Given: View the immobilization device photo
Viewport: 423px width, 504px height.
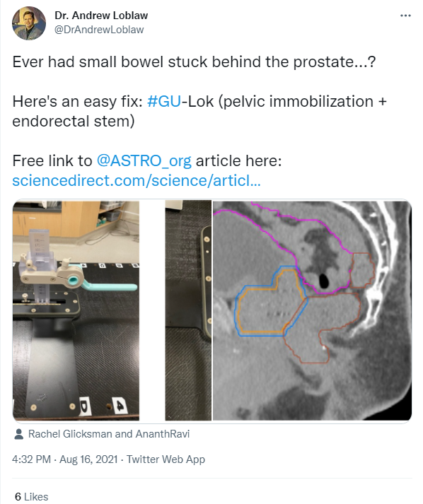Looking at the screenshot, I should [x=76, y=310].
